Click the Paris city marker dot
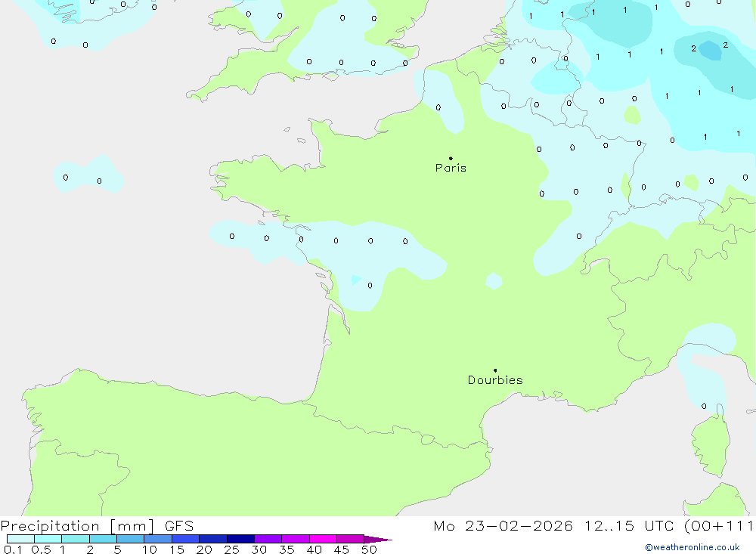Image resolution: width=756 pixels, height=554 pixels. tap(451, 158)
